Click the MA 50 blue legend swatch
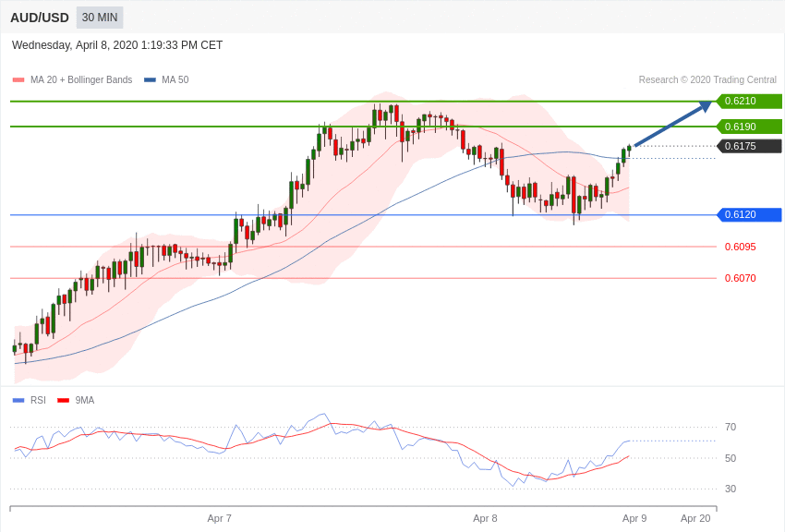The height and width of the screenshot is (532, 785). 150,79
